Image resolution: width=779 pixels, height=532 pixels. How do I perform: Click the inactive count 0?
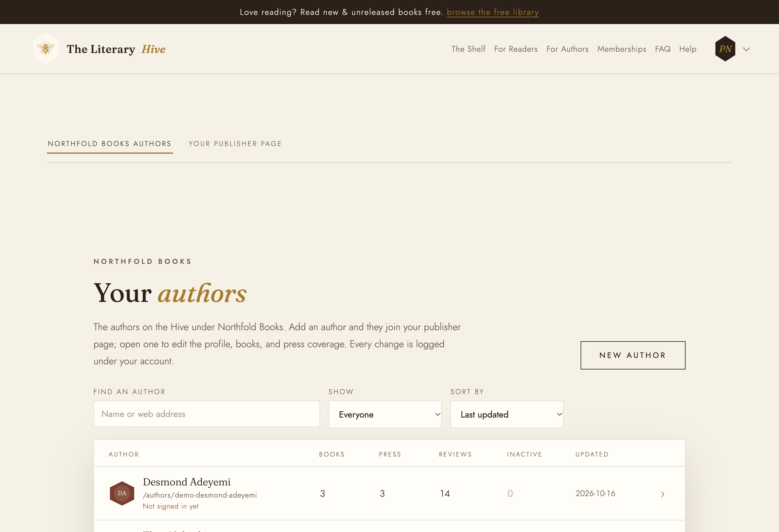click(510, 493)
